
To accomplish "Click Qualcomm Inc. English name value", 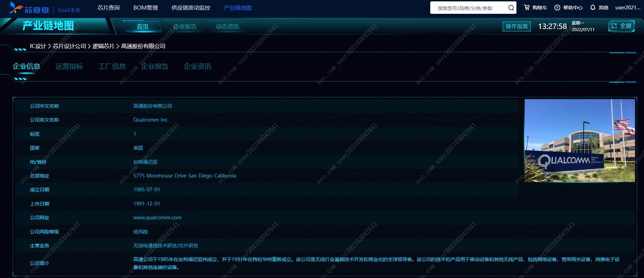I will point(151,120).
